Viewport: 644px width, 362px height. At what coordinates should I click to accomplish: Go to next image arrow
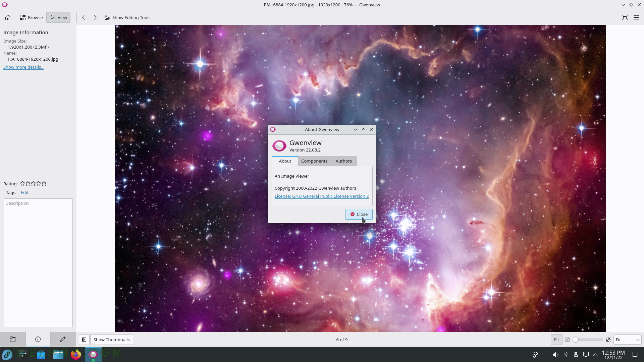(95, 17)
